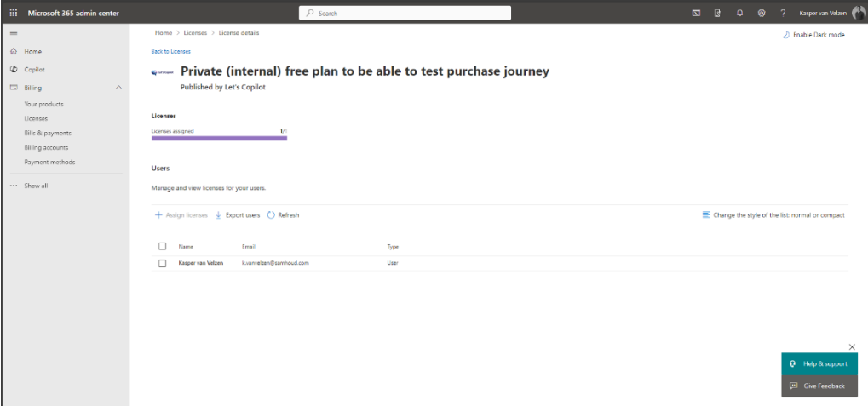Open Your products in Billing menu
Image resolution: width=868 pixels, height=406 pixels.
(x=43, y=104)
